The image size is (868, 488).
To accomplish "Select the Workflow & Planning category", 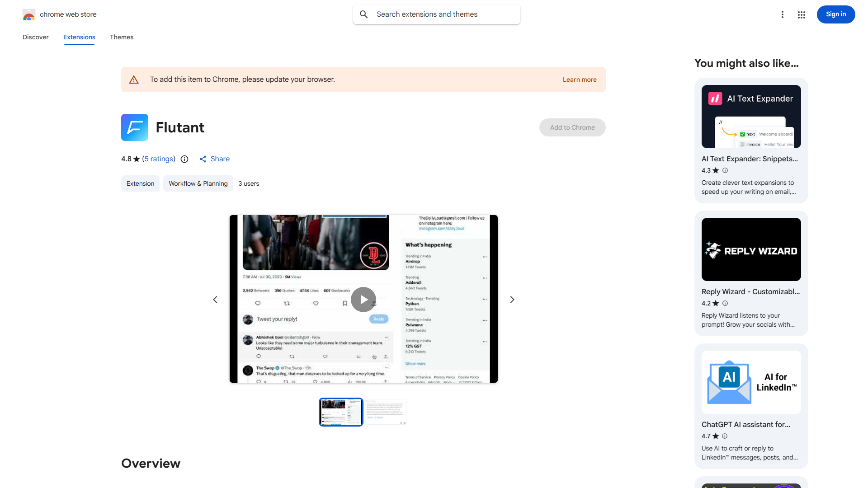I will coord(198,183).
